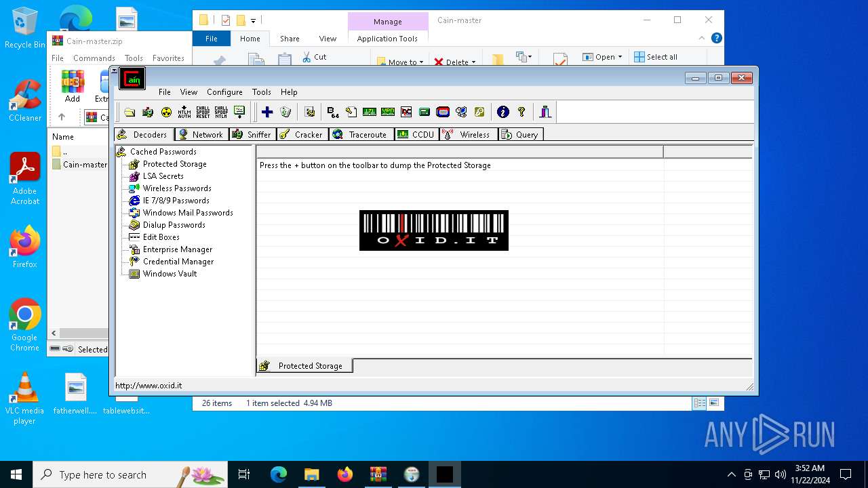
Task: Switch to the Wireless tab
Action: pyautogui.click(x=468, y=134)
